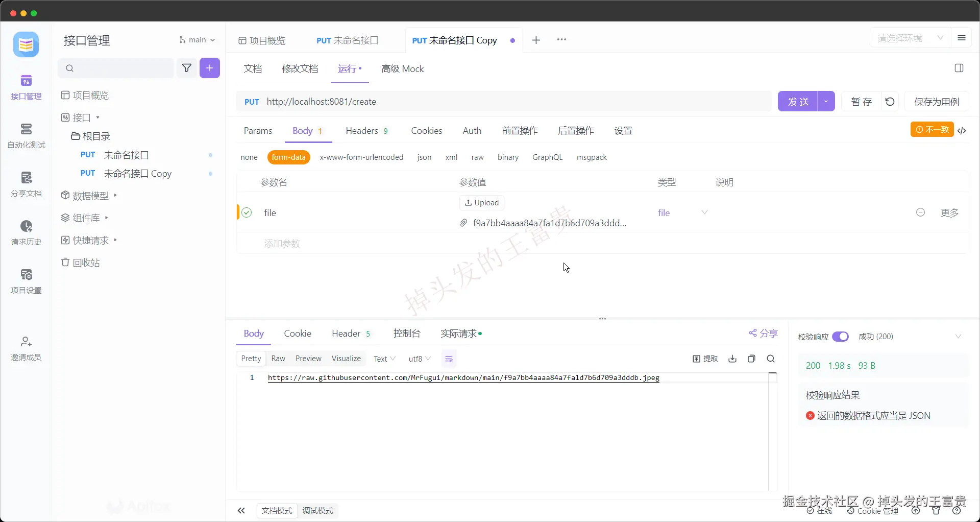Search within the response body
This screenshot has width=980, height=522.
click(x=771, y=359)
